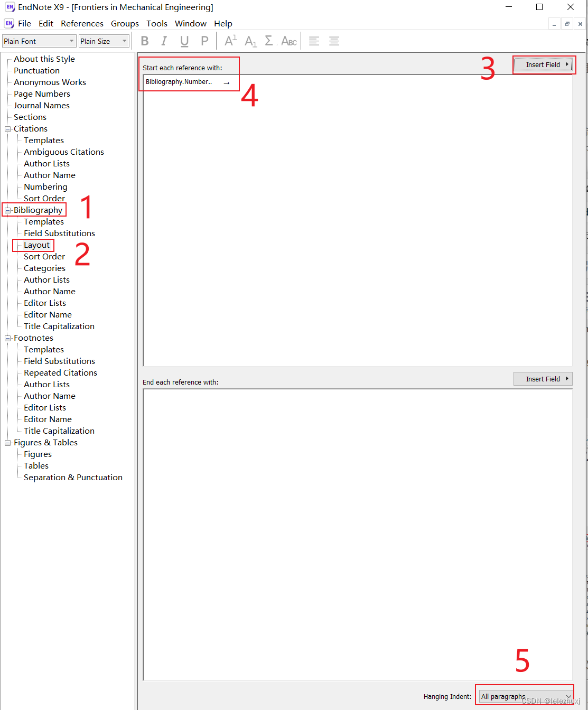Viewport: 588px width, 710px height.
Task: Open the References menu
Action: click(x=82, y=24)
